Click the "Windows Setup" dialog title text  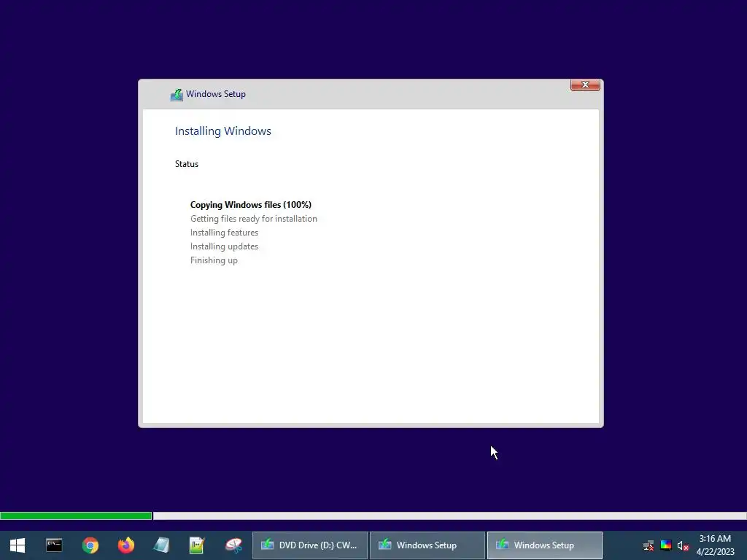tap(216, 94)
